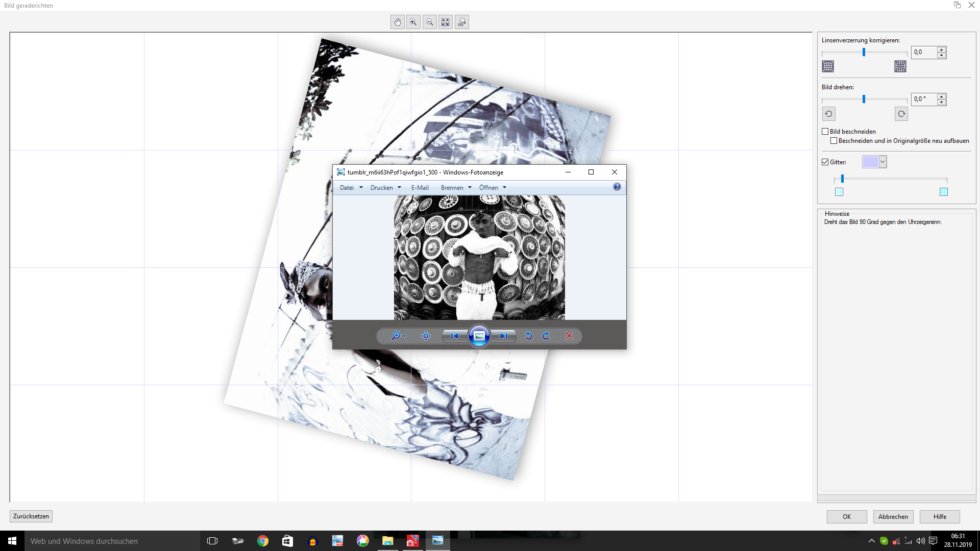The image size is (980, 551).
Task: Click the Gitter size slider handle
Action: (842, 179)
